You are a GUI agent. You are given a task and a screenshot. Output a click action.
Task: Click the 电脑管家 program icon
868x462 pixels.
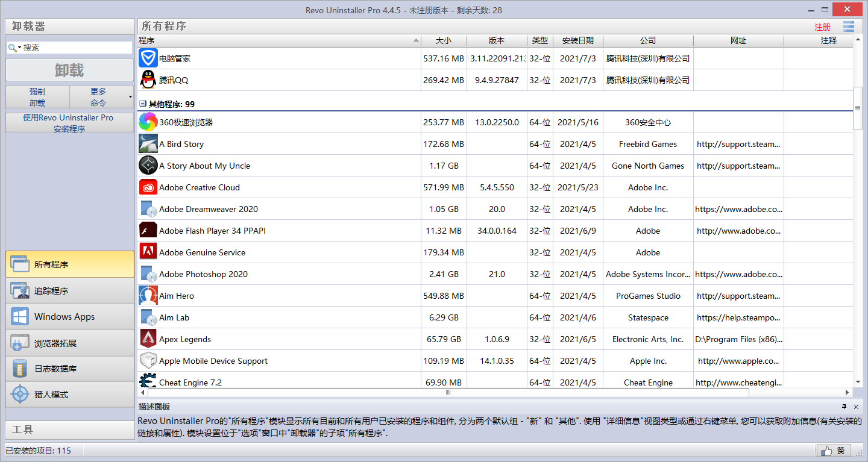pyautogui.click(x=148, y=58)
